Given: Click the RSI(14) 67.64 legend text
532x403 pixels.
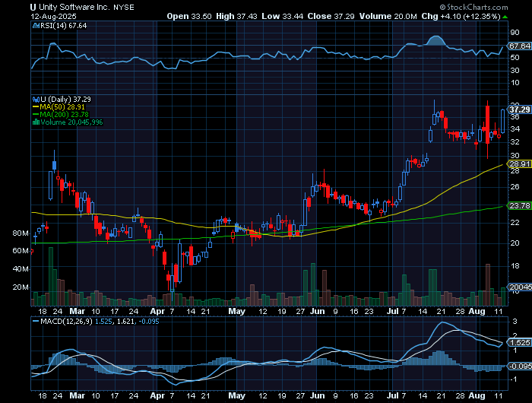Looking at the screenshot, I should (x=63, y=26).
